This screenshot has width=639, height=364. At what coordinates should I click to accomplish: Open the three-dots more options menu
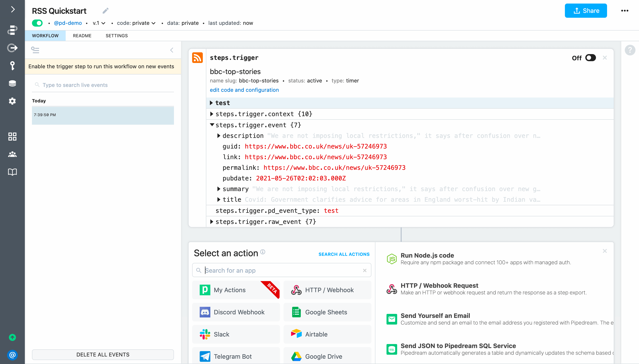coord(625,11)
